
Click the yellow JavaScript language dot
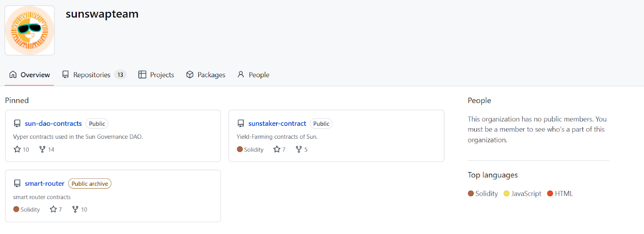[x=507, y=193]
